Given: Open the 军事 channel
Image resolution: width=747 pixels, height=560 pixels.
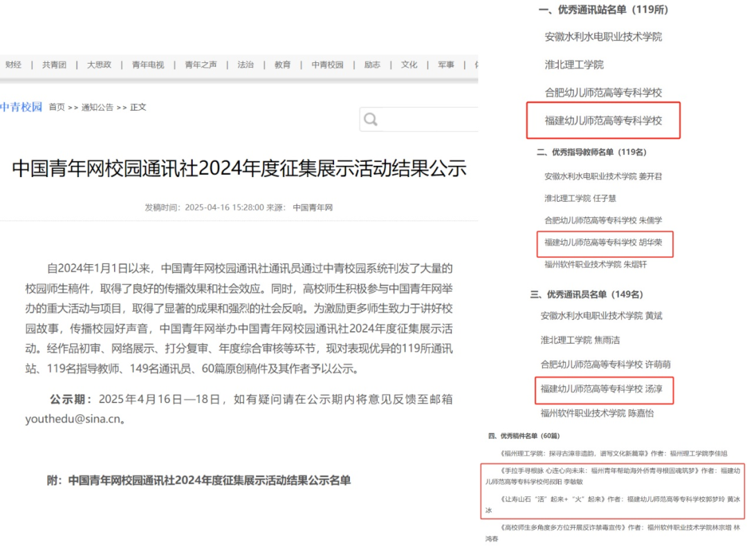Looking at the screenshot, I should [446, 65].
